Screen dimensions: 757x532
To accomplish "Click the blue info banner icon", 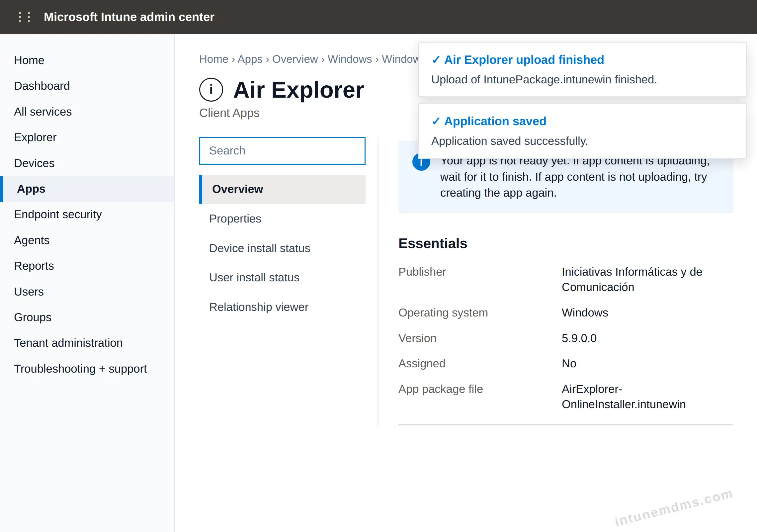I will pyautogui.click(x=421, y=162).
